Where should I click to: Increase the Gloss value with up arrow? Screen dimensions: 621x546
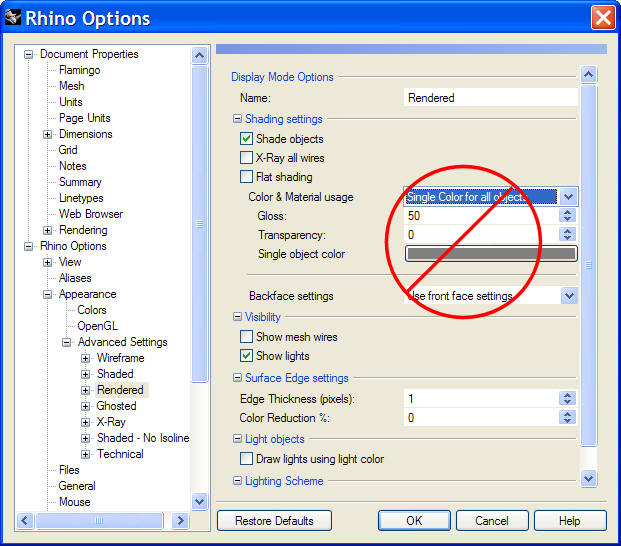[x=568, y=212]
